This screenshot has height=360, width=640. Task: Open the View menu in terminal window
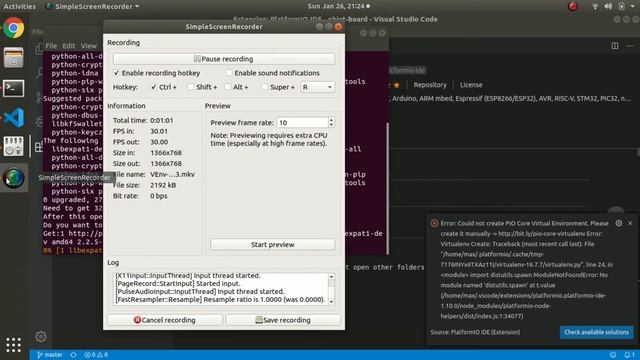click(89, 46)
